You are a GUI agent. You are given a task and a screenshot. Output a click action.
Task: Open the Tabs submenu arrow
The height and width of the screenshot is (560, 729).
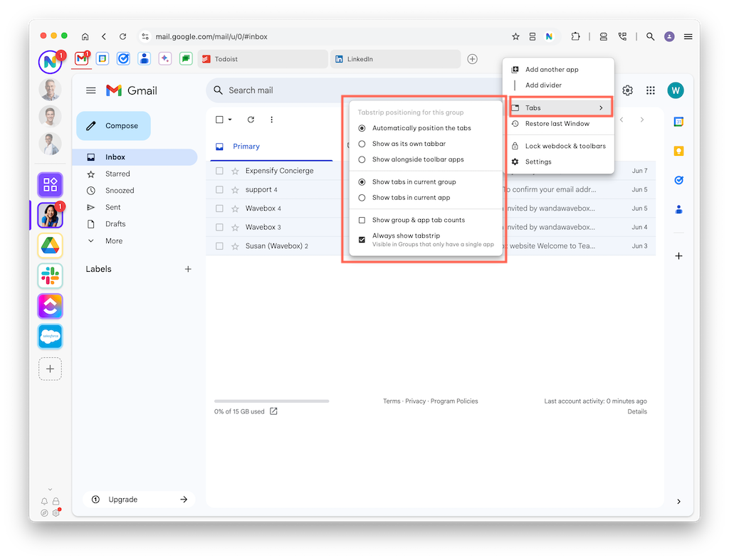[x=601, y=108]
